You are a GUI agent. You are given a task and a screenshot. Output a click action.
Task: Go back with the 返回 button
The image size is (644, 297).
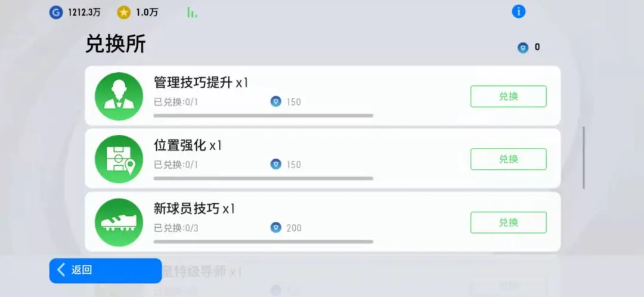coord(105,270)
